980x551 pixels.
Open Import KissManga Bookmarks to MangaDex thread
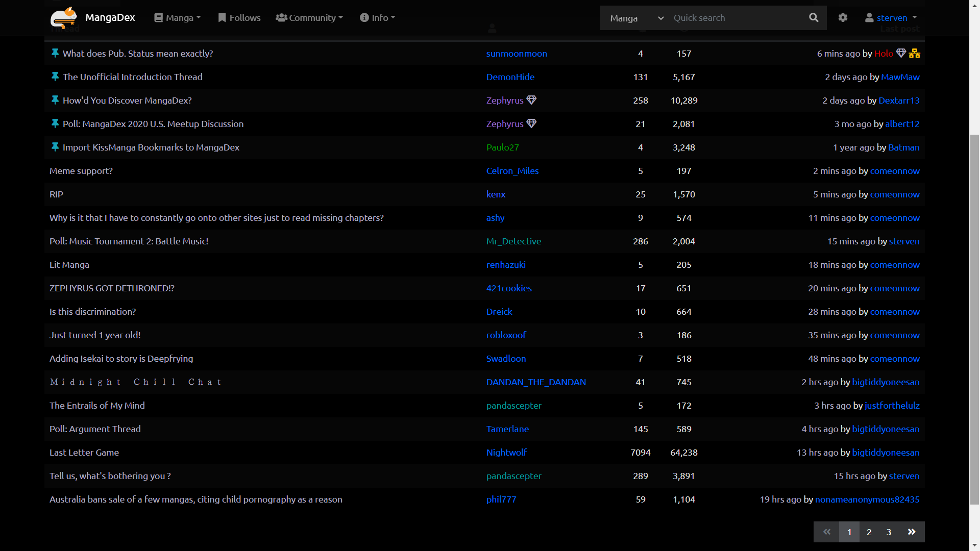click(x=151, y=147)
